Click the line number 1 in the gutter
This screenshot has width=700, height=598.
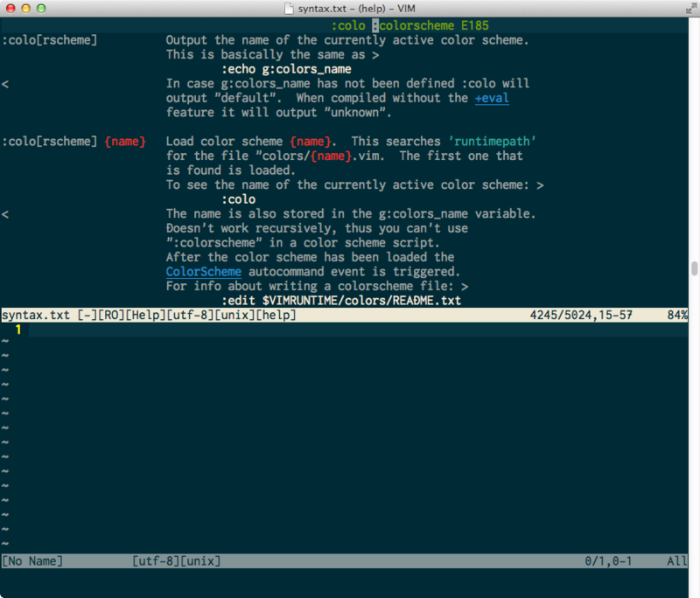(x=18, y=330)
